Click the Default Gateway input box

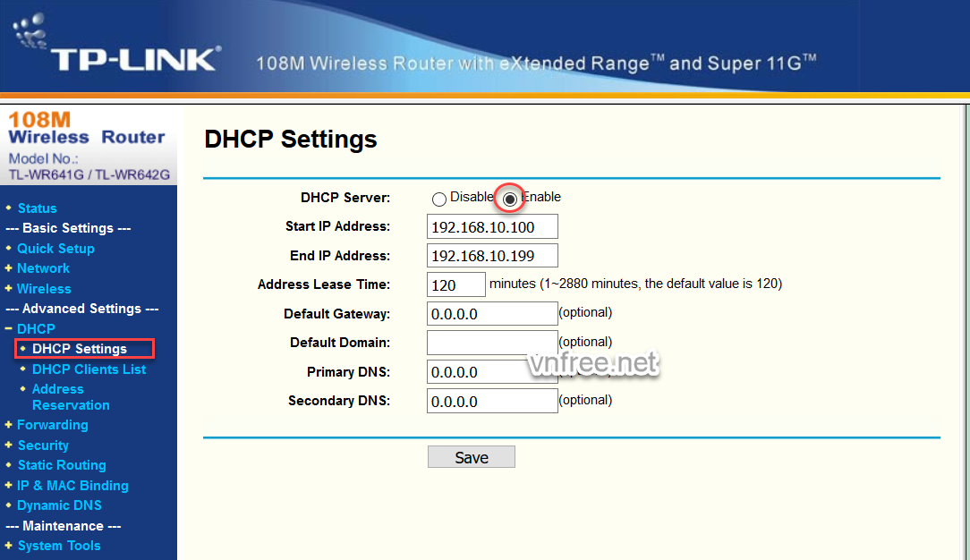pyautogui.click(x=492, y=314)
